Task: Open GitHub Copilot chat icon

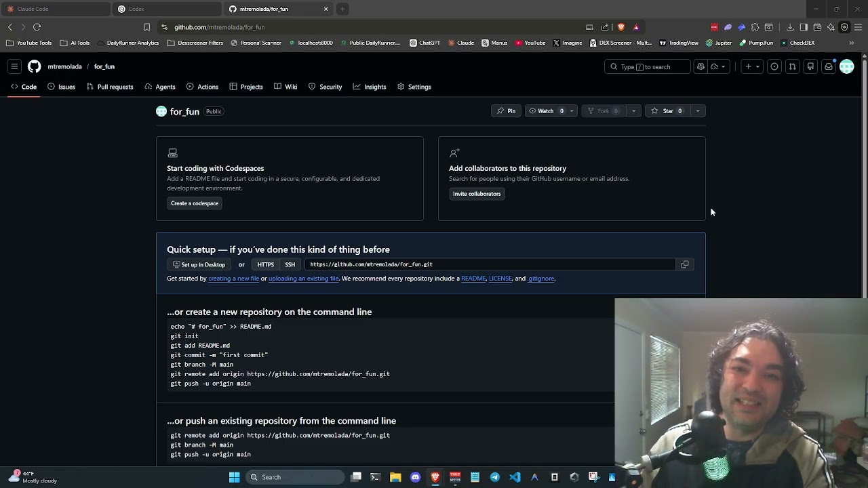Action: (x=701, y=66)
